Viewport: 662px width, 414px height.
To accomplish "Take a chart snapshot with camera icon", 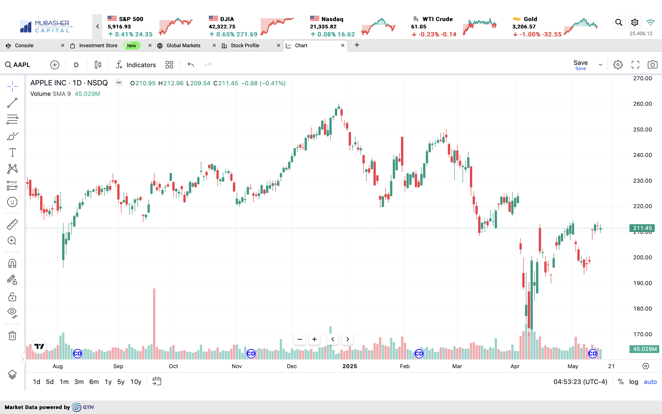I will [x=652, y=65].
